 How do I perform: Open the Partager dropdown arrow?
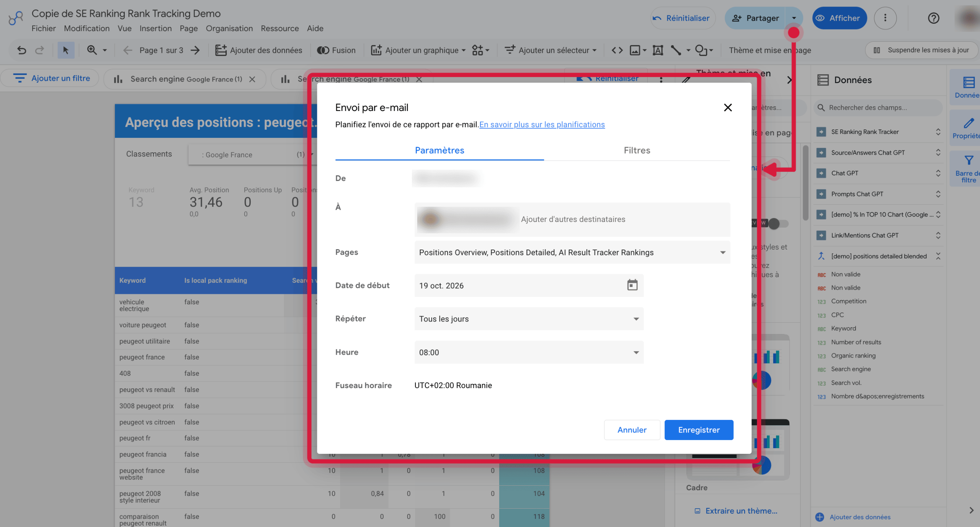click(794, 18)
